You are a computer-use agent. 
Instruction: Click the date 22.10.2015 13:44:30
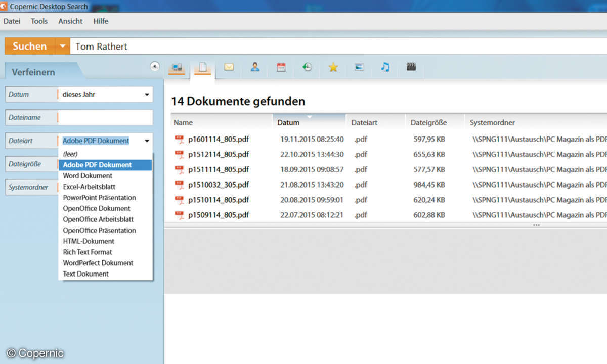click(x=312, y=154)
